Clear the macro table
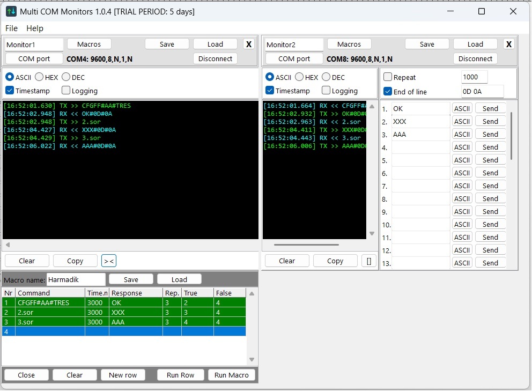 click(x=75, y=375)
